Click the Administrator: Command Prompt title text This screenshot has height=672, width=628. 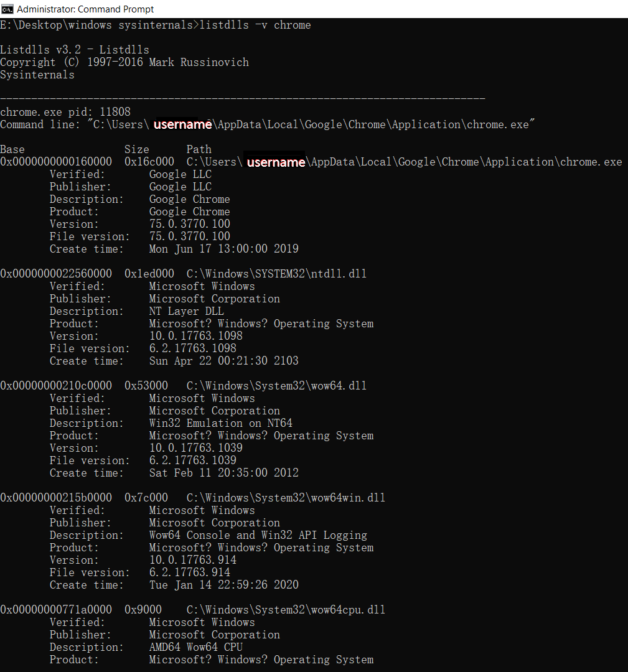[85, 9]
